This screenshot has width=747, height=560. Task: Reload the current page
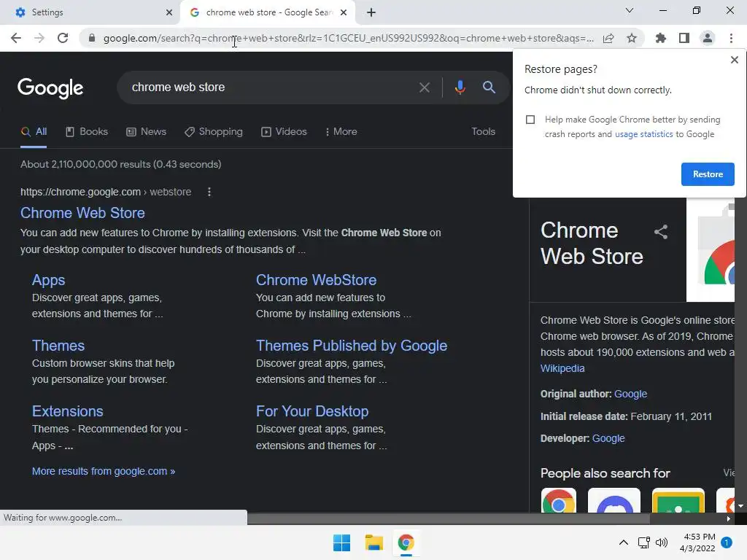pos(63,38)
